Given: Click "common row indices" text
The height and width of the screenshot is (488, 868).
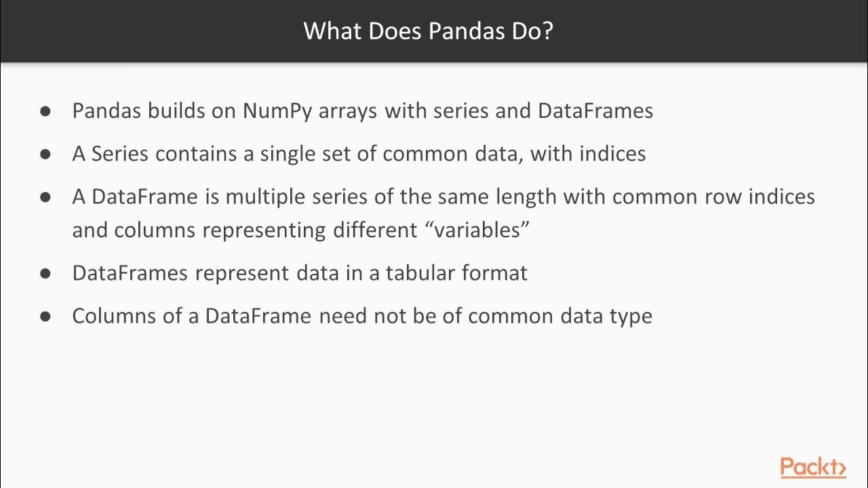Looking at the screenshot, I should point(713,197).
